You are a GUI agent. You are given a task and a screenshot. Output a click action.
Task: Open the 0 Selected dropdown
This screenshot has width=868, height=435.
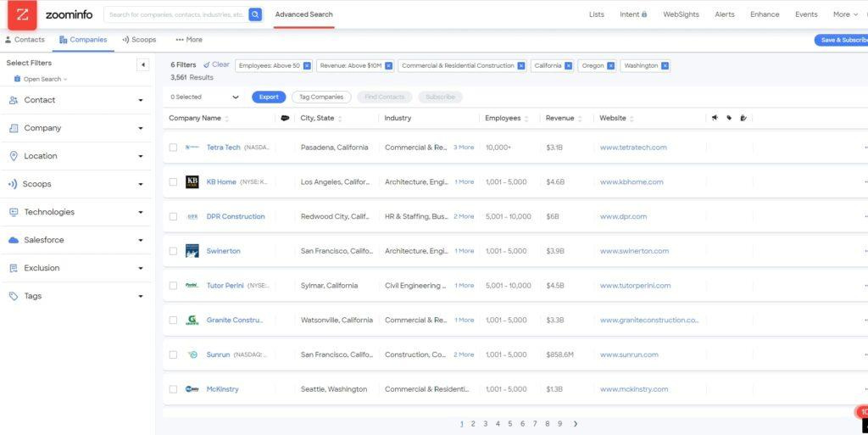point(204,97)
